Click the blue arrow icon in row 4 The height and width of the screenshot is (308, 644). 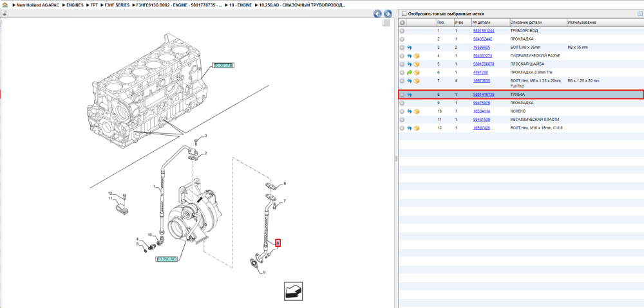pyautogui.click(x=410, y=56)
